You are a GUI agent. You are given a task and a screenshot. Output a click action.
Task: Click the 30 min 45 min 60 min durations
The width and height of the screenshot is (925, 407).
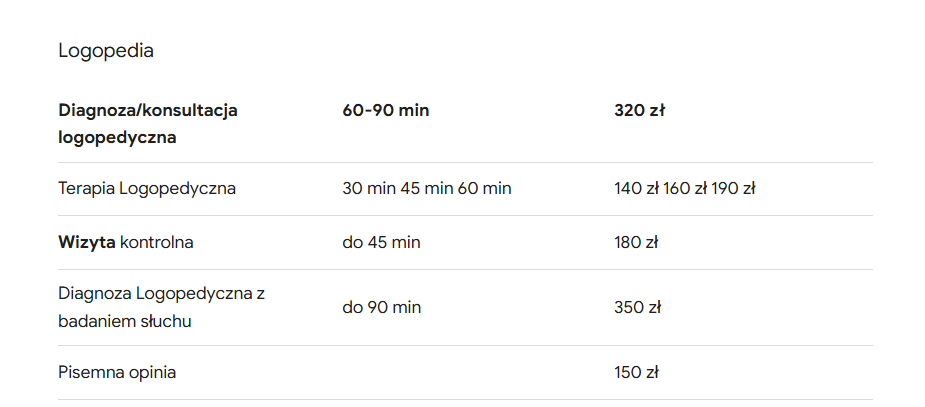(x=427, y=189)
